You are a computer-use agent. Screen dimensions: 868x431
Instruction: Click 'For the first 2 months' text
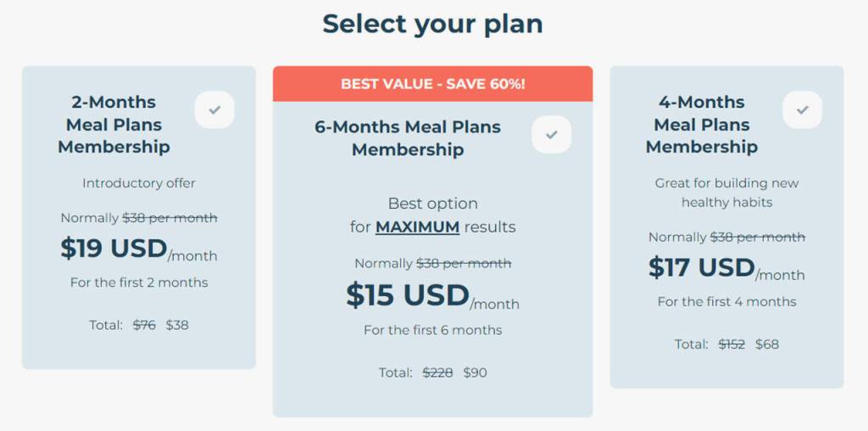coord(139,283)
